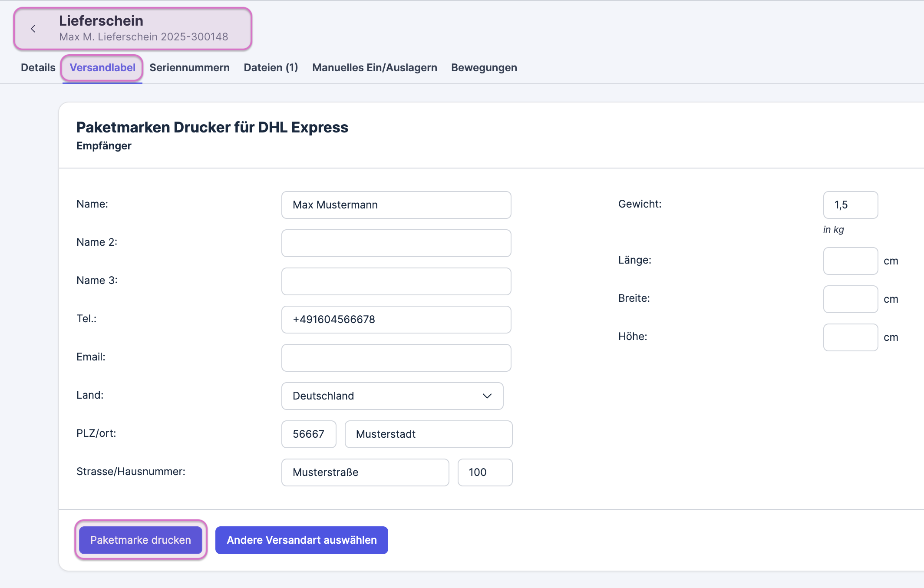This screenshot has width=924, height=588.
Task: Focus the Name field with Max Mustermann
Action: click(x=396, y=205)
